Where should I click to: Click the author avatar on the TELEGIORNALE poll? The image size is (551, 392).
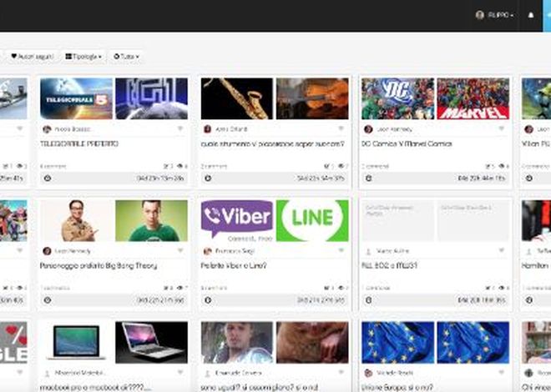[47, 129]
